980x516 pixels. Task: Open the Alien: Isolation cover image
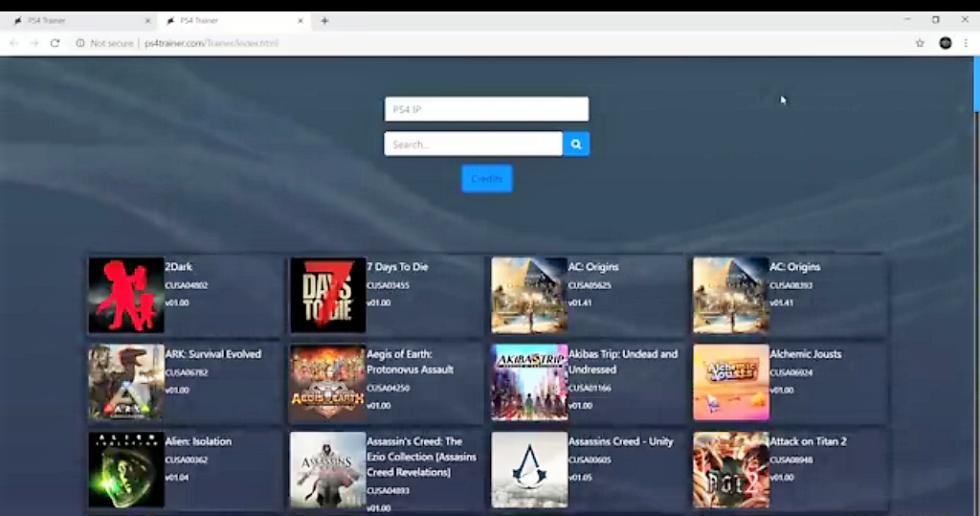pos(126,470)
